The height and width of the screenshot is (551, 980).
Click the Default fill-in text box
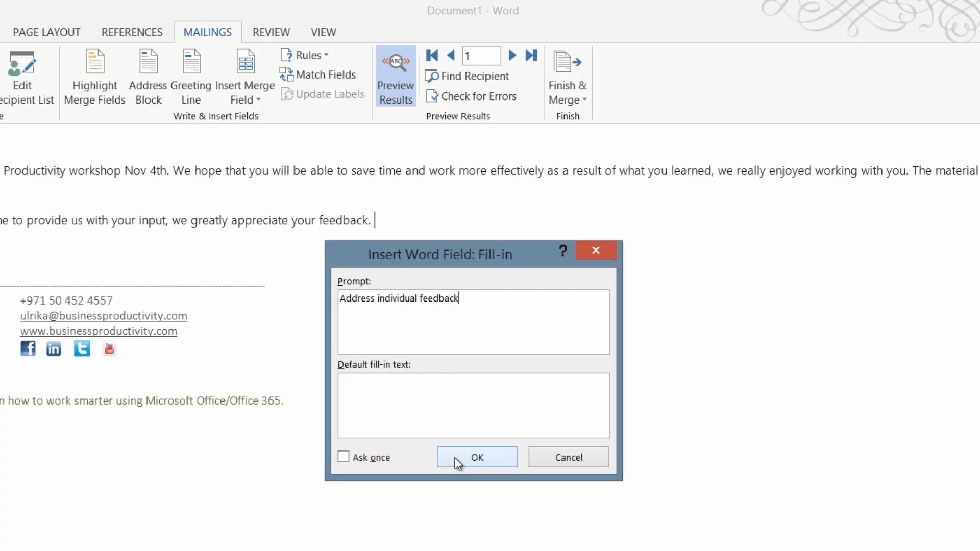click(x=473, y=405)
